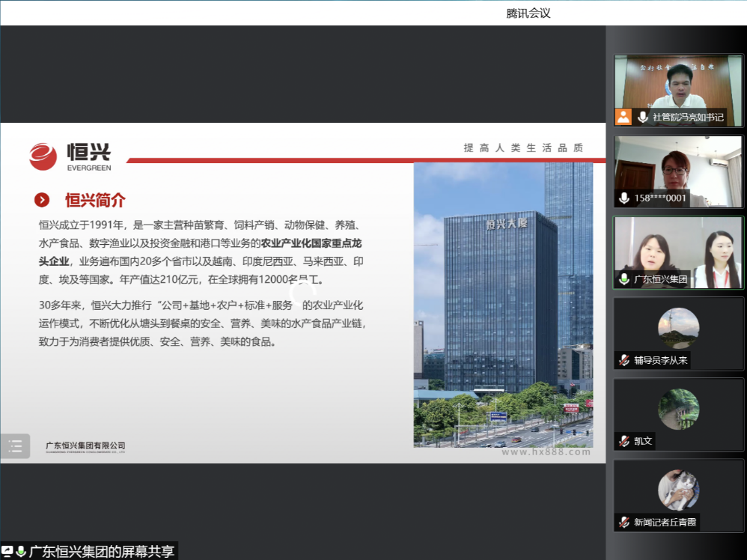Click the muted mic icon for 新闻记者丘青园
Viewport: 747px width, 560px height.
623,522
